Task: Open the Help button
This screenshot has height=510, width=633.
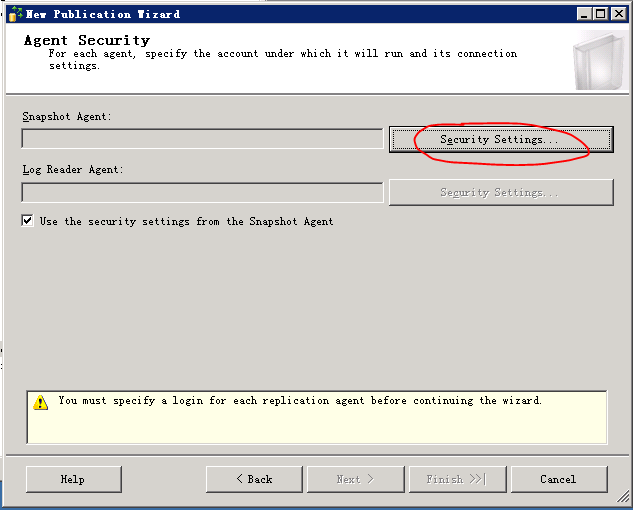Action: click(73, 479)
